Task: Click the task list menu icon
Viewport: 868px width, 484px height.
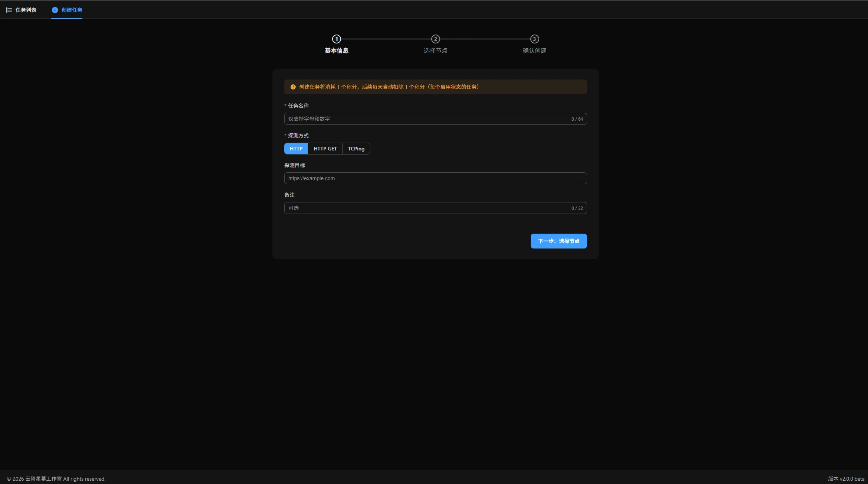Action: [x=9, y=10]
